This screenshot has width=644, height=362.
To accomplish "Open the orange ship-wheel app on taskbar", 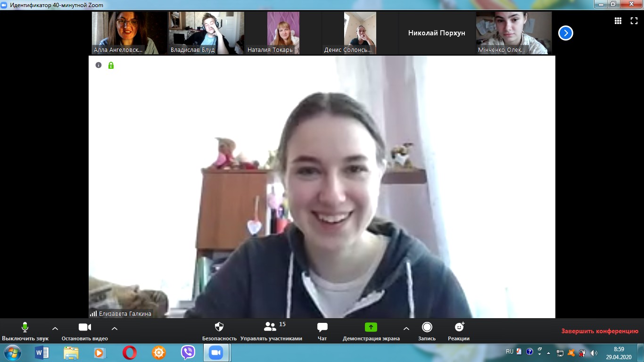I will tap(159, 353).
